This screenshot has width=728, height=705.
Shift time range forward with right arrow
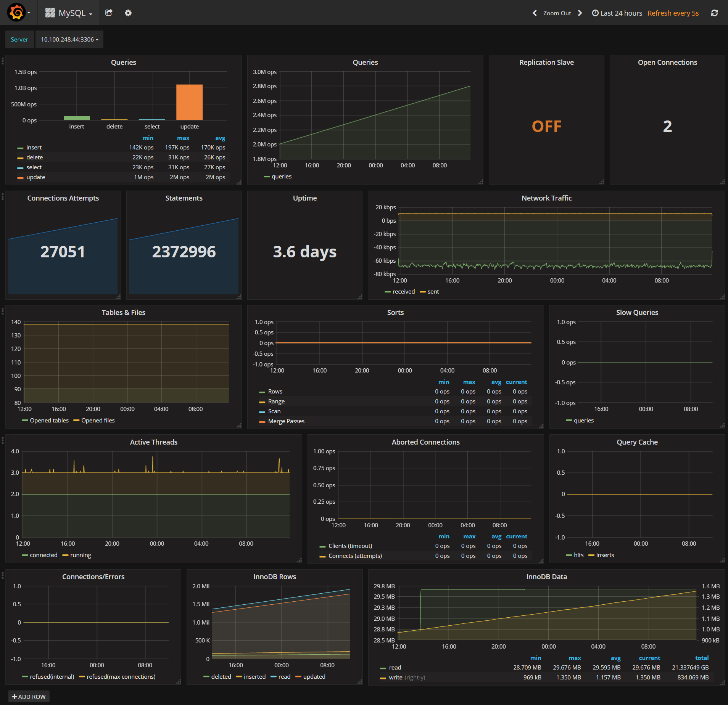coord(580,13)
